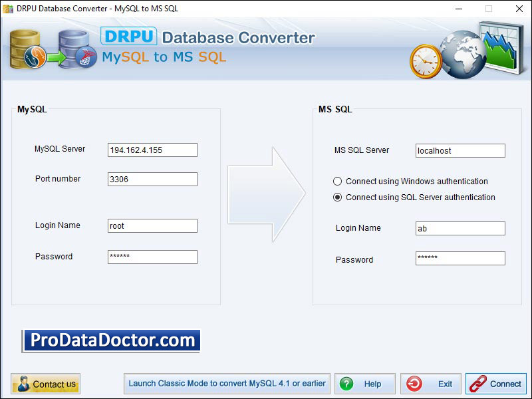
Task: Click the clock icon in the header
Action: 426,61
